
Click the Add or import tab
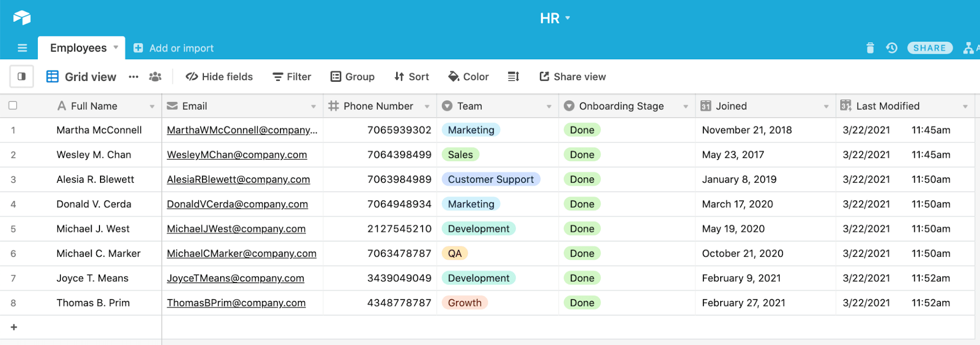point(174,48)
